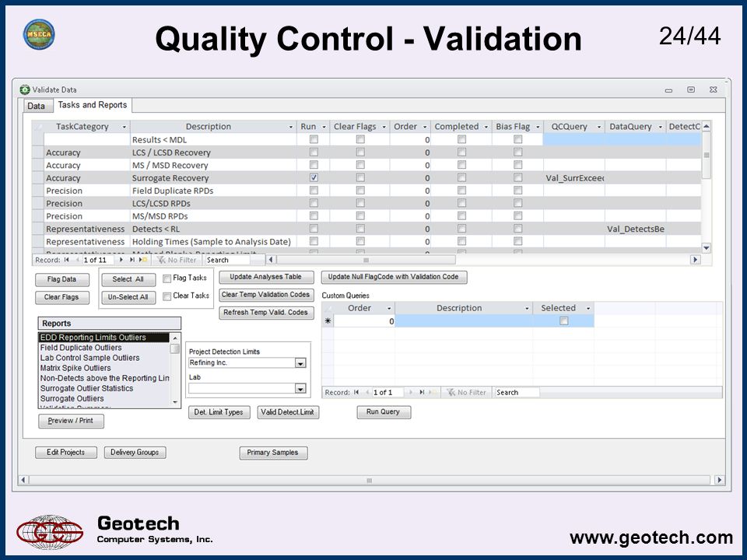
Task: Click window bottom horizontal scrollbar thumb
Action: point(369,481)
